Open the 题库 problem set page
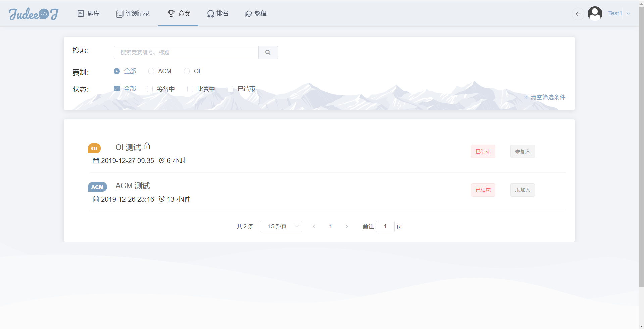The image size is (644, 329). click(x=89, y=13)
